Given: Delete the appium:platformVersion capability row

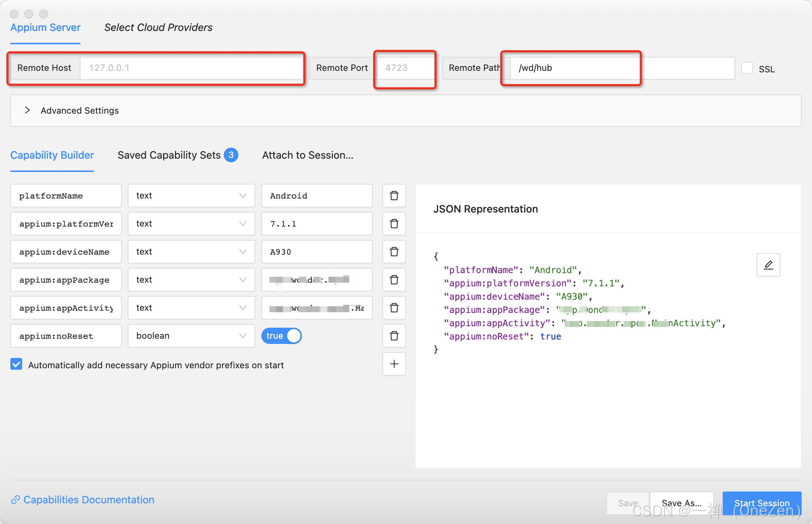Looking at the screenshot, I should [x=394, y=224].
